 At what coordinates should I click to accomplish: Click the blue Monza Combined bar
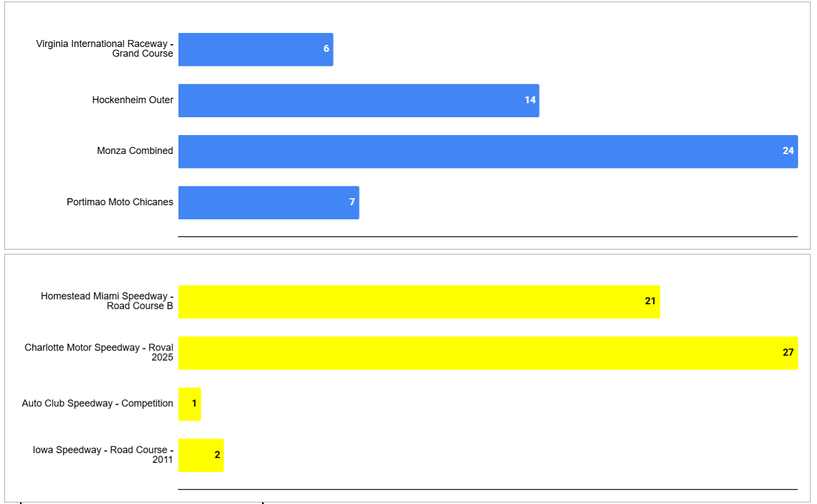click(x=487, y=152)
